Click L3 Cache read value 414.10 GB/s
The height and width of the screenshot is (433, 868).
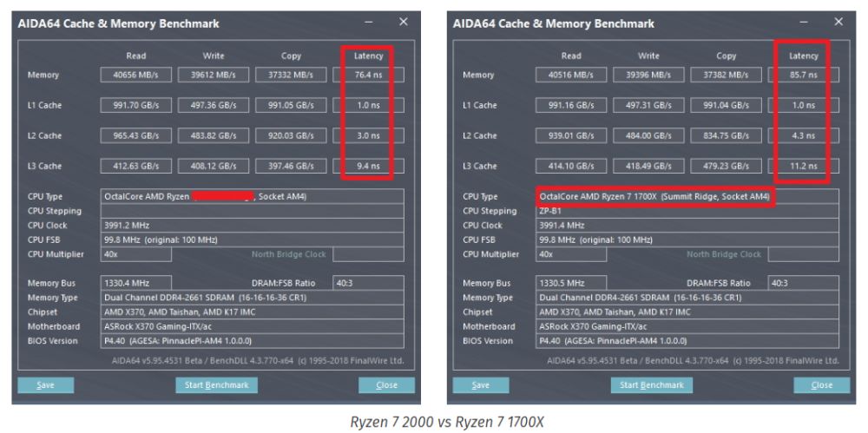click(x=571, y=166)
